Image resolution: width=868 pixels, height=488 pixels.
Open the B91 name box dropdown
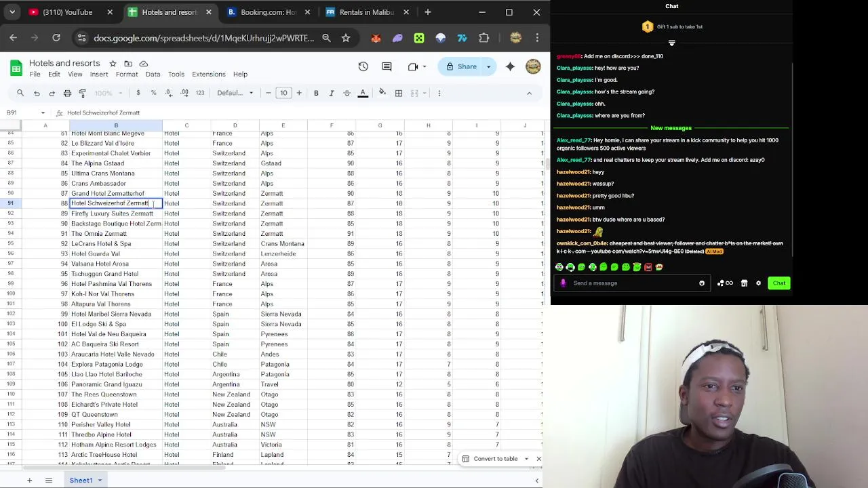click(x=43, y=113)
